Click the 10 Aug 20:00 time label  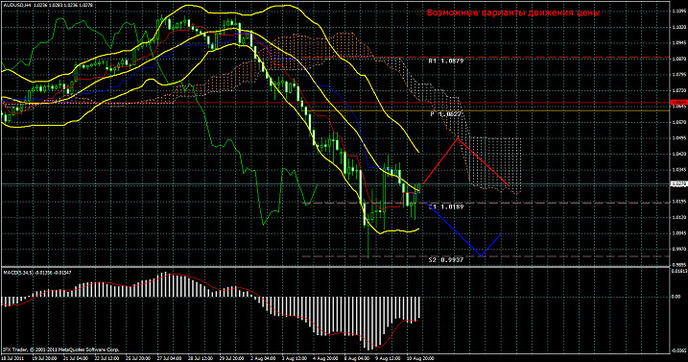421,358
